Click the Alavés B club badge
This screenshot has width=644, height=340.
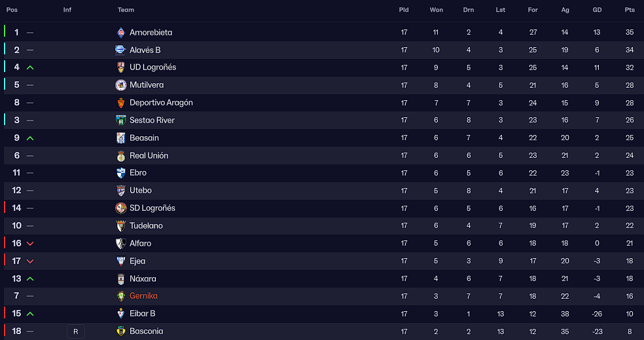120,50
